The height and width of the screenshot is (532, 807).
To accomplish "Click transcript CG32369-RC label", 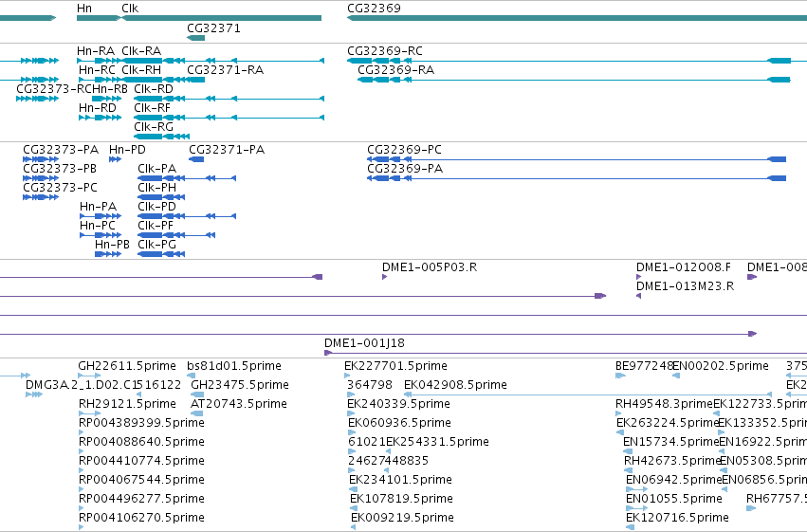I will coord(385,51).
